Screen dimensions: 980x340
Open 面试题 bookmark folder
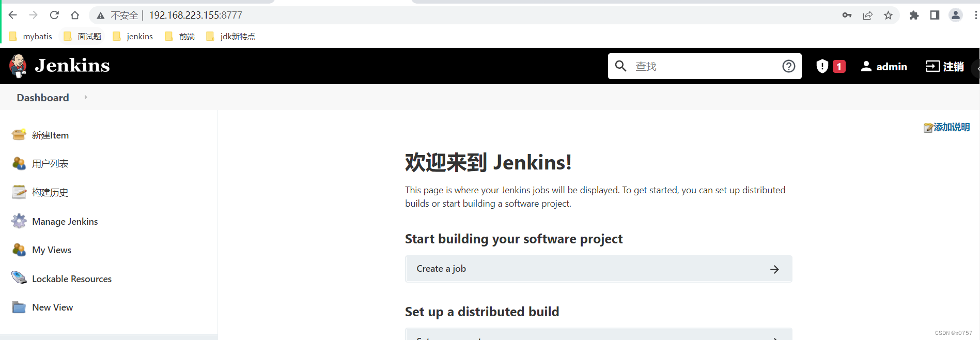[83, 36]
